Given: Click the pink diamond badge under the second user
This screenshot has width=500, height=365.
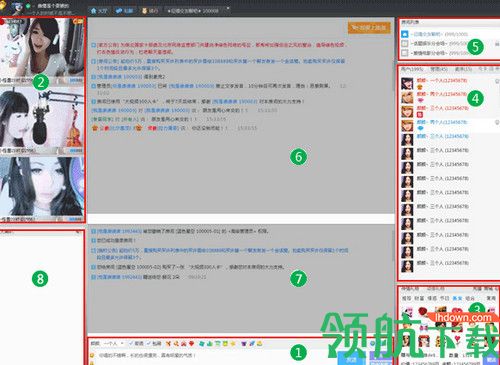Looking at the screenshot, I should pyautogui.click(x=420, y=100).
